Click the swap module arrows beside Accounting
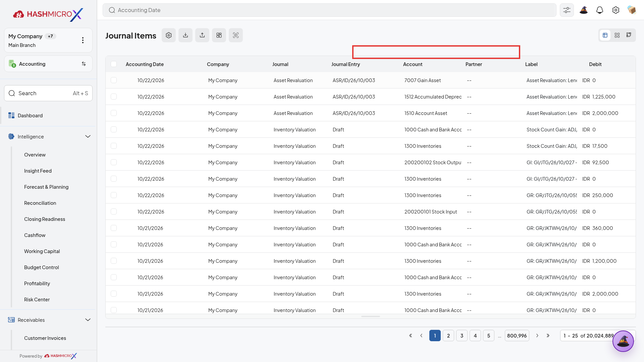The image size is (644, 362). pos(84,64)
